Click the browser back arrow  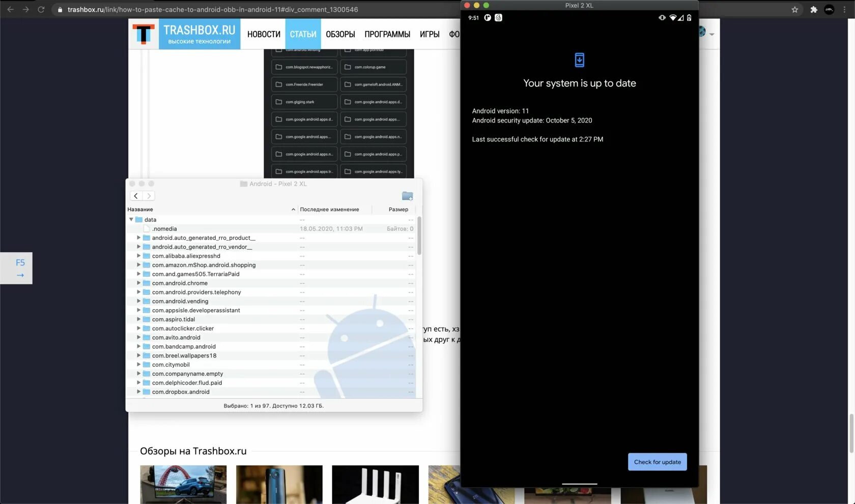pyautogui.click(x=10, y=10)
